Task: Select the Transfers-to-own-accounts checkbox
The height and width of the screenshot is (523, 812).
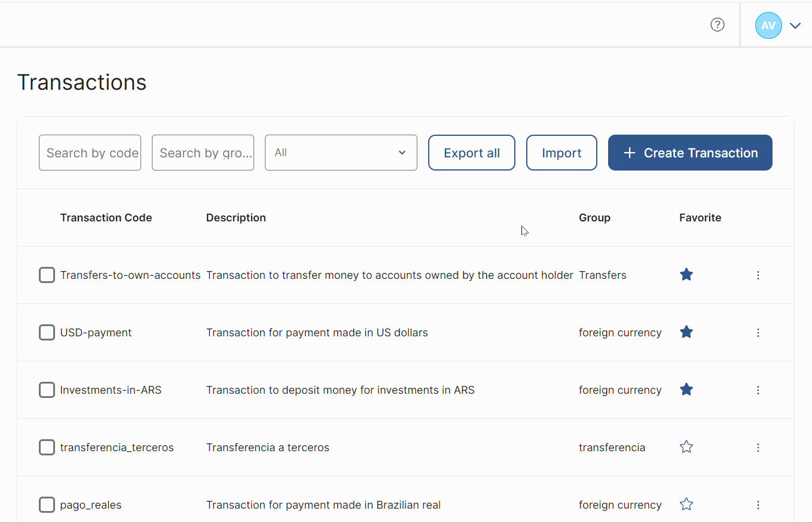Action: pos(47,275)
